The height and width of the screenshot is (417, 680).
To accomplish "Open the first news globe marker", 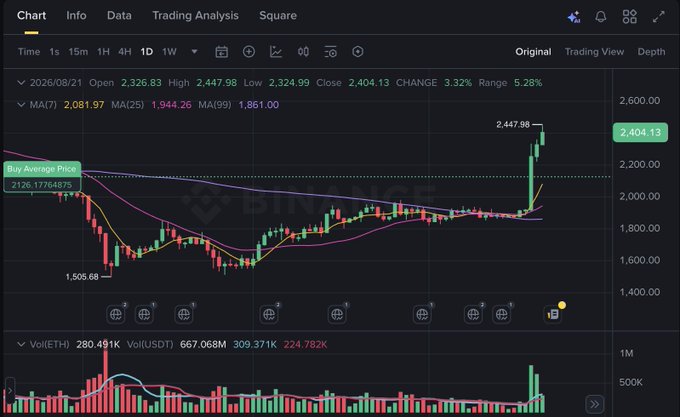I will coord(116,314).
